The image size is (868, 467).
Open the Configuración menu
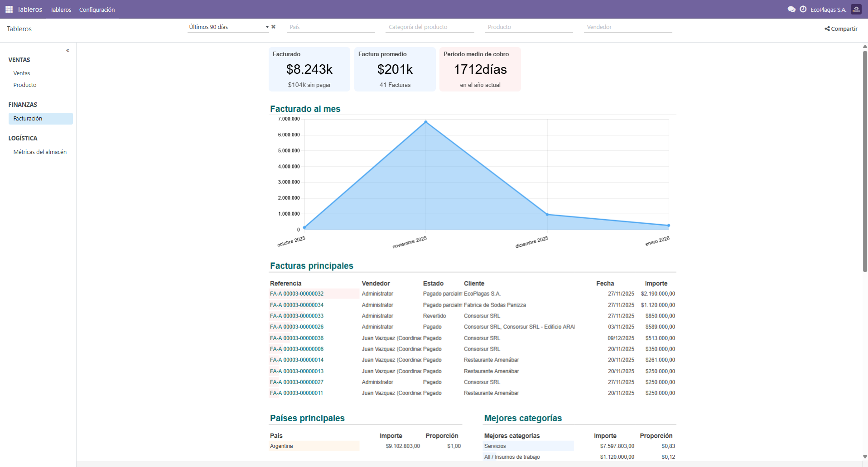click(96, 10)
